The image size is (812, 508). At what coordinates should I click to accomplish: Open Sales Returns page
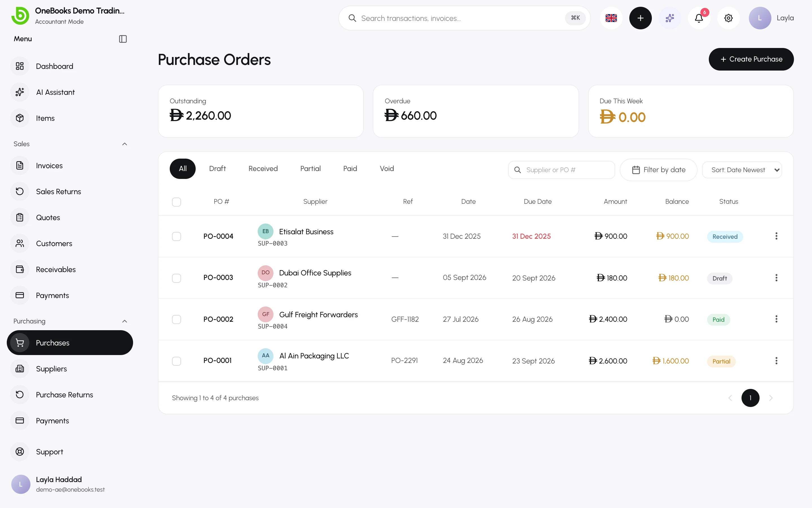pyautogui.click(x=70, y=192)
